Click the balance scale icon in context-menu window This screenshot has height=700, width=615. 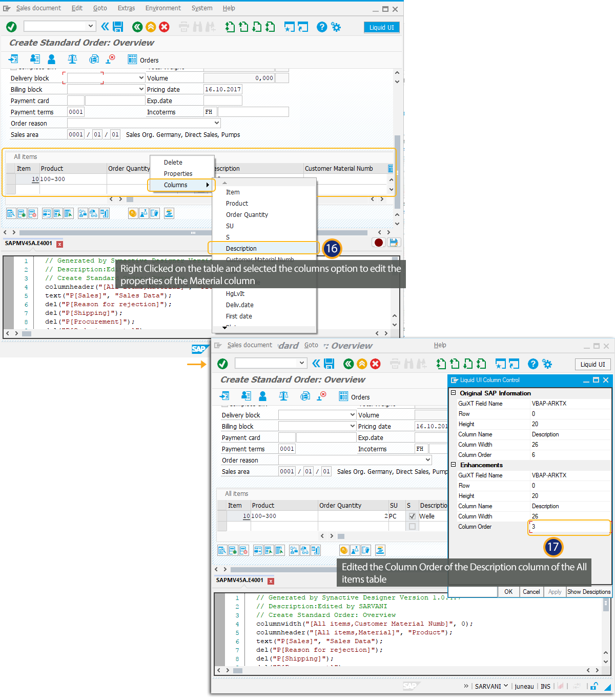[x=72, y=59]
